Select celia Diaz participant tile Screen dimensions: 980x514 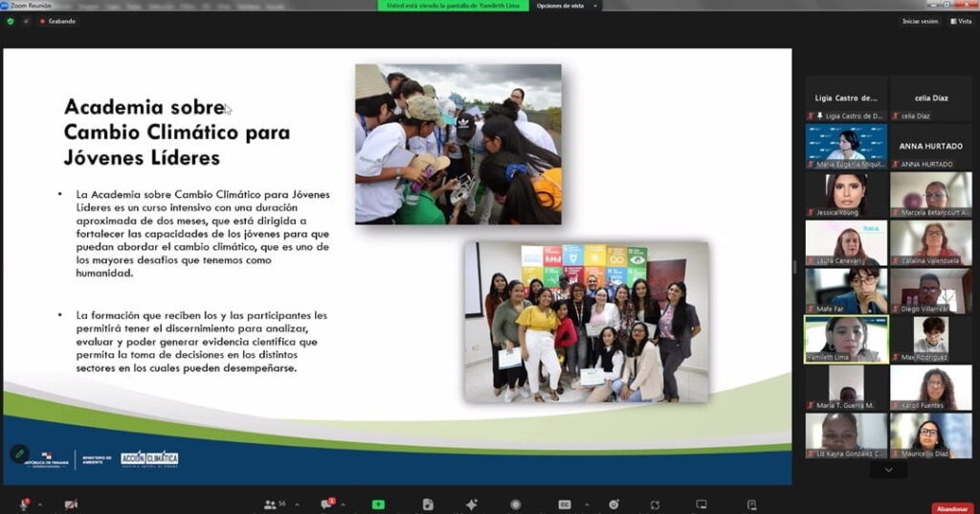click(x=930, y=99)
